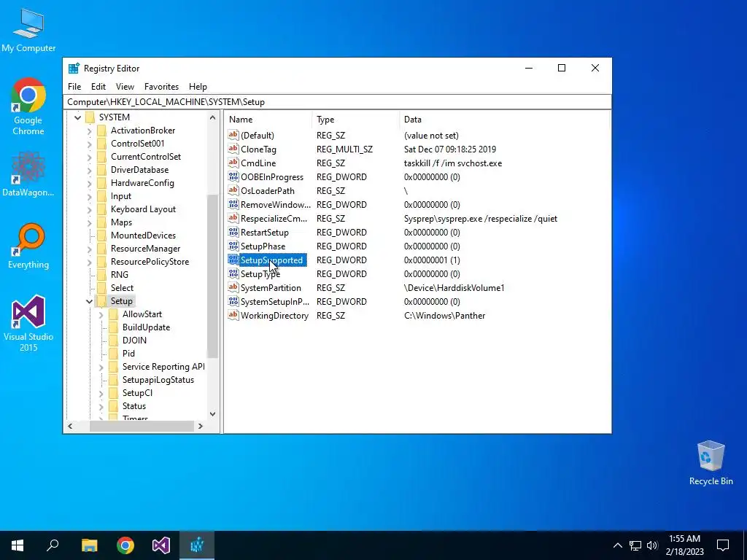Select the SetupType value
This screenshot has width=747, height=560.
(260, 274)
